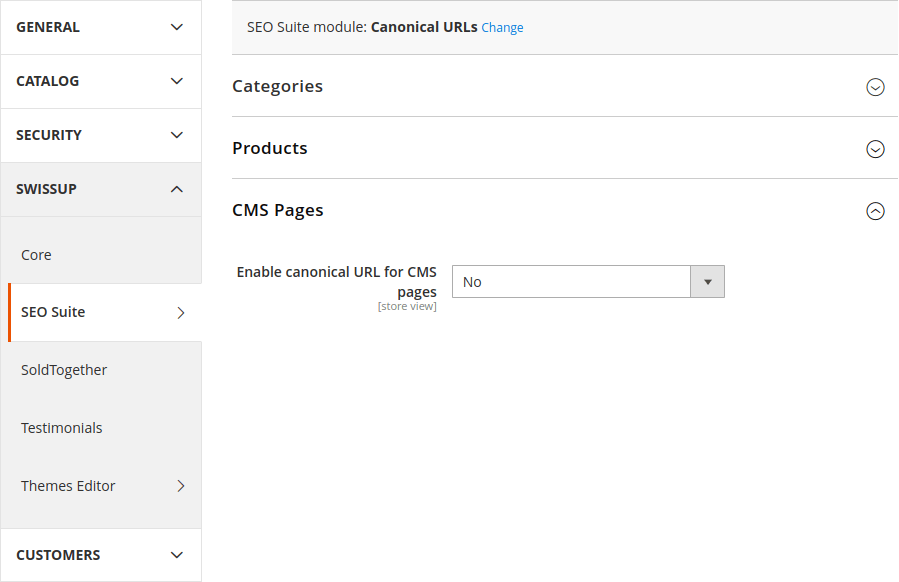Expand the CUSTOMERS section chevron

[177, 555]
